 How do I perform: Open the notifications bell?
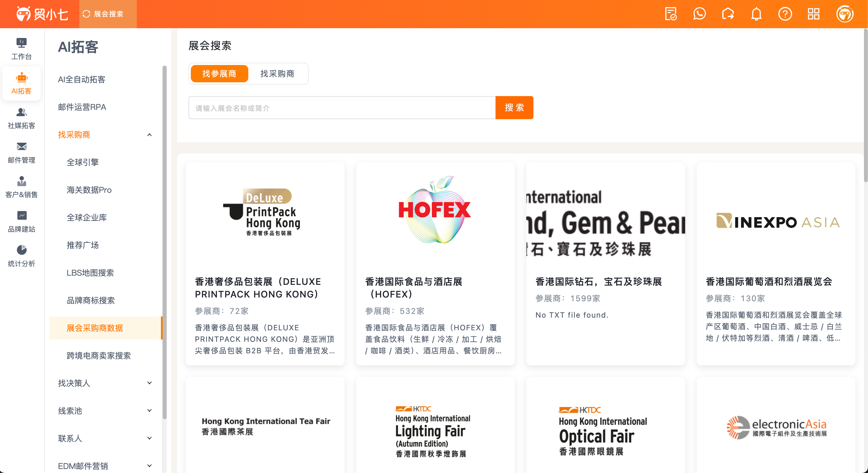[756, 14]
